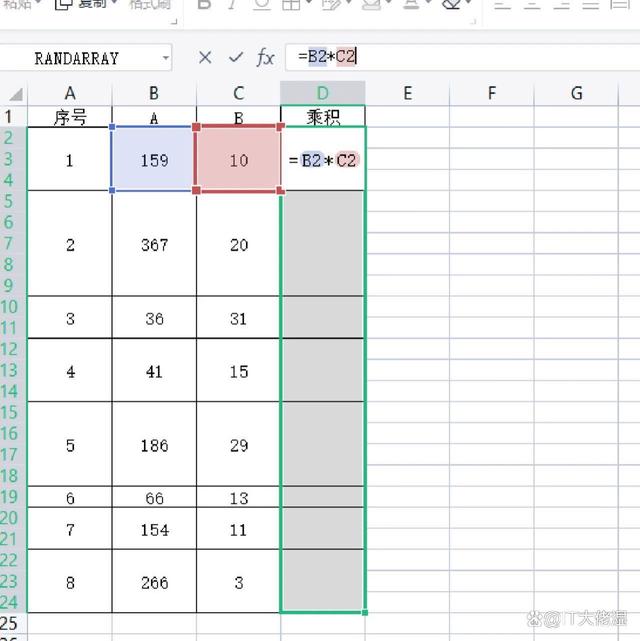Open the eraser clear dropdown arrow

469,3
